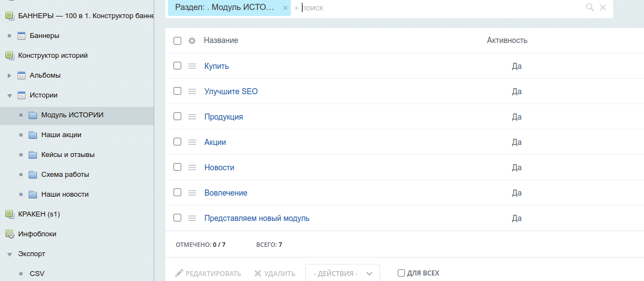Click the БАННЕРЫ module icon in sidebar

pos(10,16)
